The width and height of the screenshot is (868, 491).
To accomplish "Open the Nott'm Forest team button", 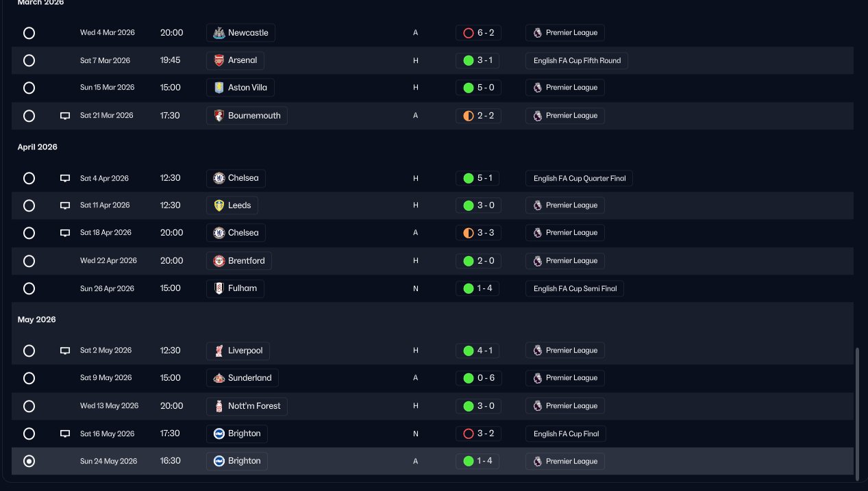I will point(247,406).
